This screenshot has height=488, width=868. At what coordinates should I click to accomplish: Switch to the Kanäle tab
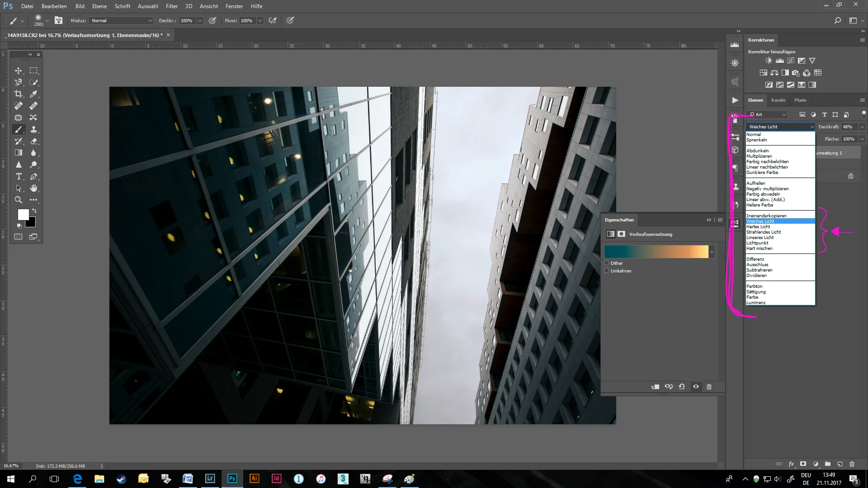pos(778,100)
